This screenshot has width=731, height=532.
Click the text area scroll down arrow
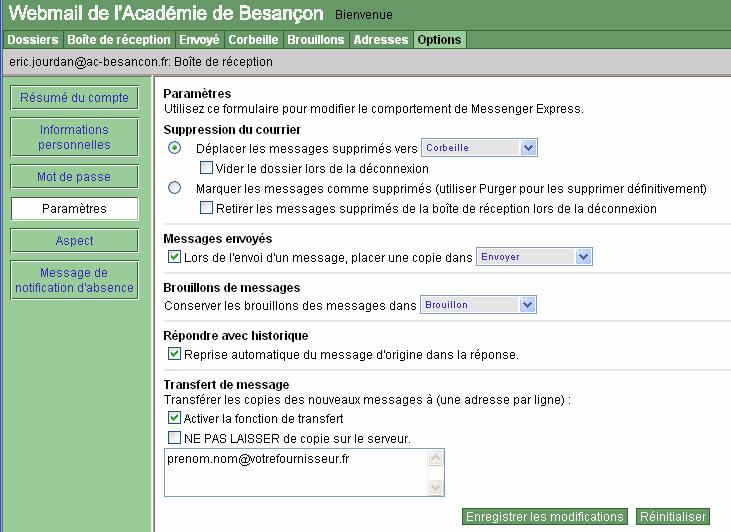point(435,488)
